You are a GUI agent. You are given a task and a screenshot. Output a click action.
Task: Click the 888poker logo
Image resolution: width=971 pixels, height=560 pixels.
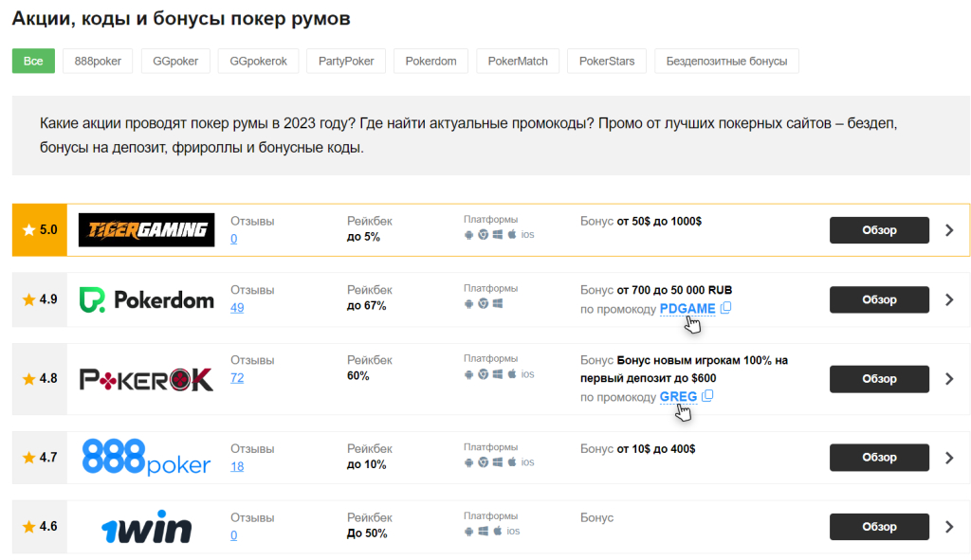(147, 458)
